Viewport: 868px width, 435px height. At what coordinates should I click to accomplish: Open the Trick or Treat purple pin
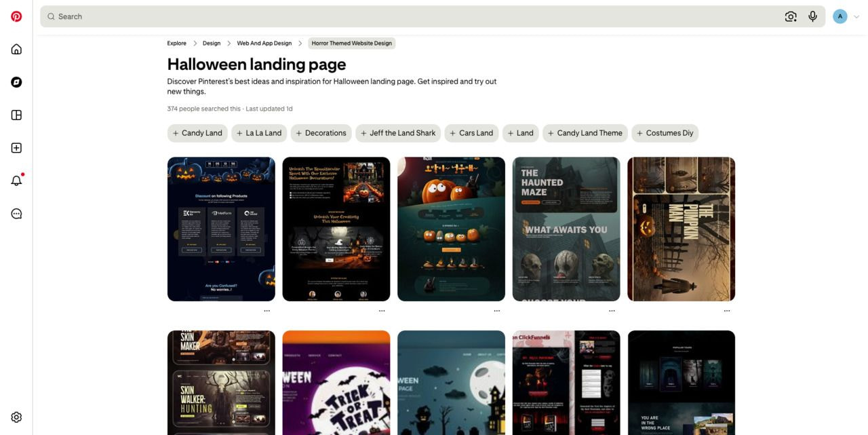336,383
